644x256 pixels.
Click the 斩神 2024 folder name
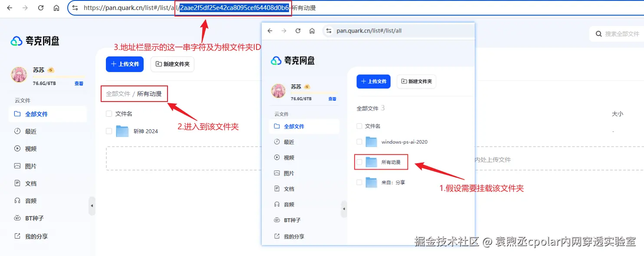tap(146, 131)
